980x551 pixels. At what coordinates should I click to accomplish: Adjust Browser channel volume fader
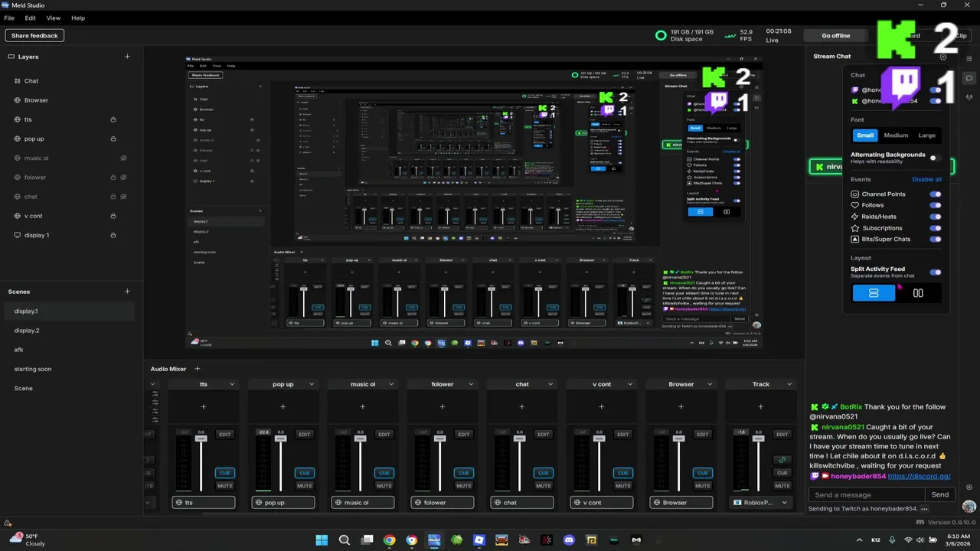click(x=679, y=439)
